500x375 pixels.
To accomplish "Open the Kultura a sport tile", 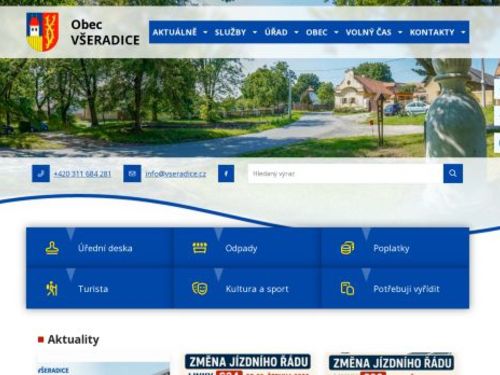I will point(247,288).
